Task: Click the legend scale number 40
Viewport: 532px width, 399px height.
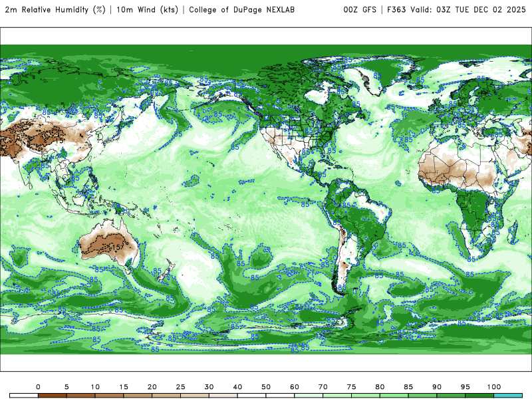Action: (237, 387)
